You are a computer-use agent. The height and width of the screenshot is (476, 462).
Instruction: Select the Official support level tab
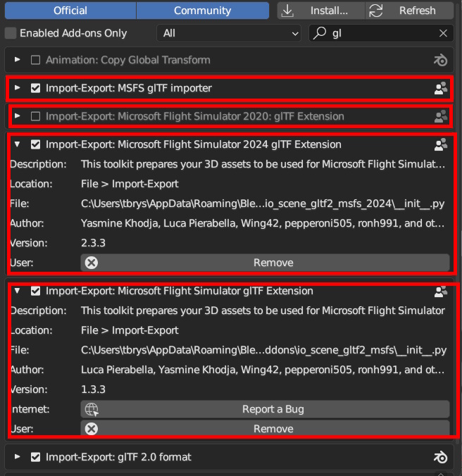tap(70, 11)
